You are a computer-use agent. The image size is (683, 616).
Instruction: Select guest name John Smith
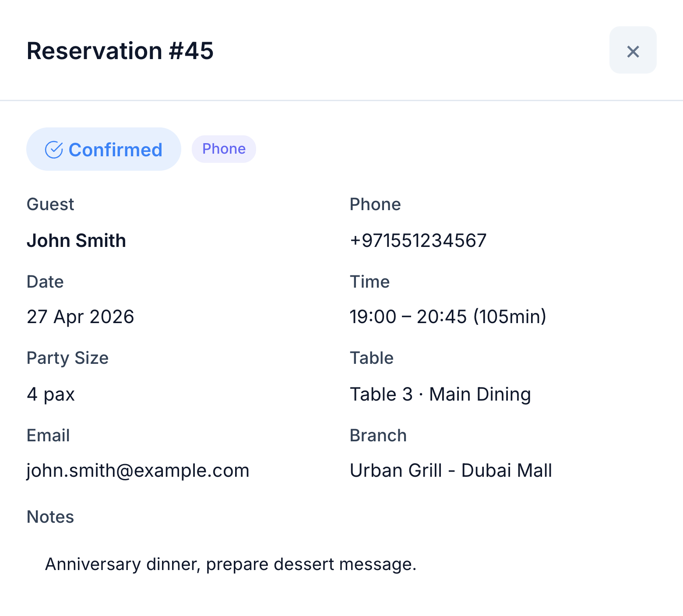coord(76,240)
